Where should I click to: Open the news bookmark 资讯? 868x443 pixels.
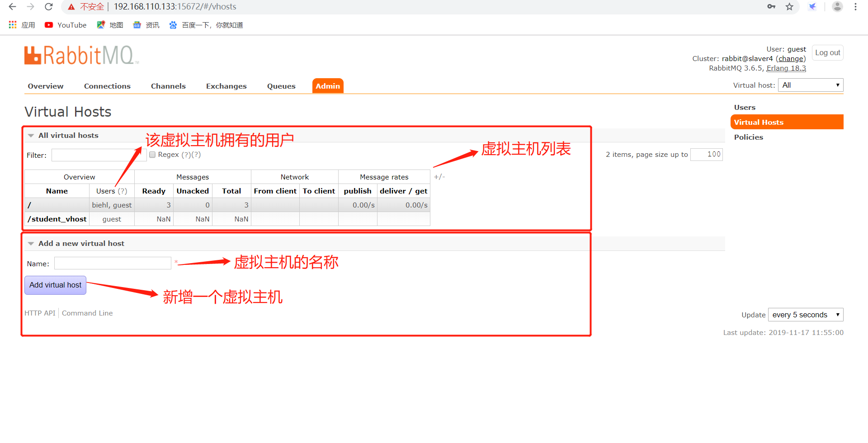146,25
